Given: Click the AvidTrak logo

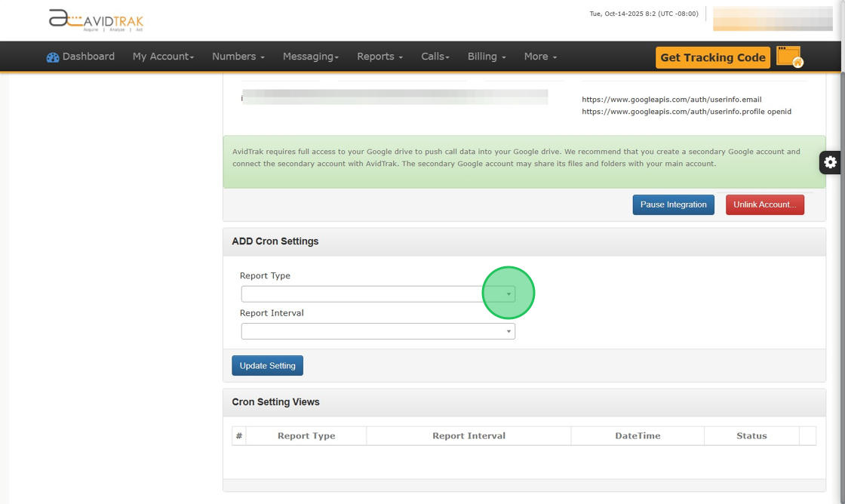Looking at the screenshot, I should (96, 20).
